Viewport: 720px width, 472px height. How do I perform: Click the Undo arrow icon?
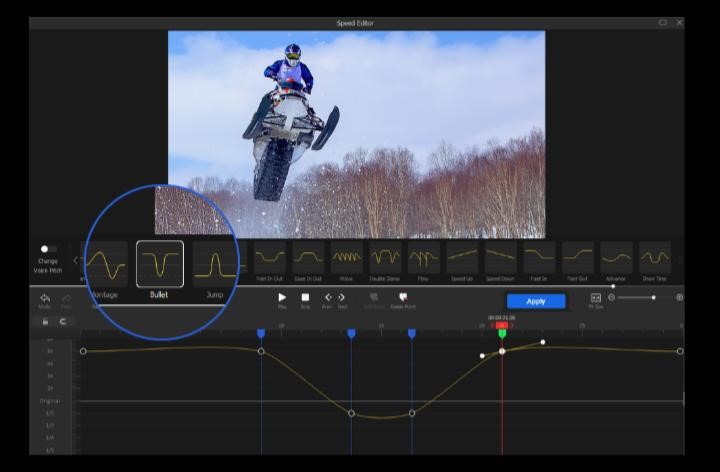click(x=45, y=298)
